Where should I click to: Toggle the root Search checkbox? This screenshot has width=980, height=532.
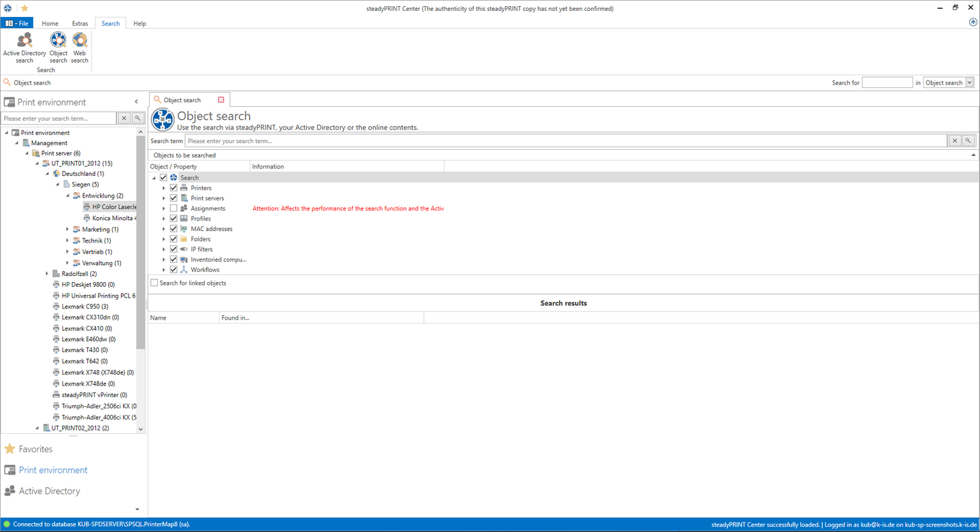pos(163,178)
